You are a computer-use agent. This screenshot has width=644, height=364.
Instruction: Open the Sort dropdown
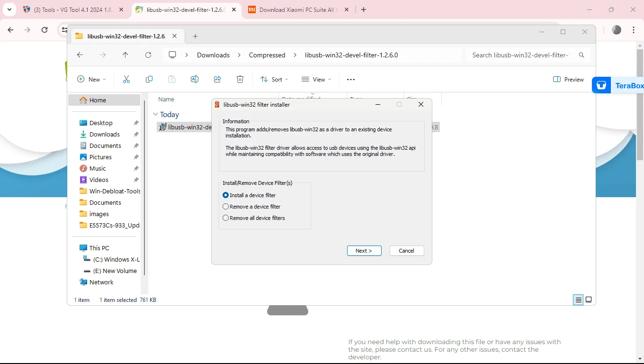(274, 80)
